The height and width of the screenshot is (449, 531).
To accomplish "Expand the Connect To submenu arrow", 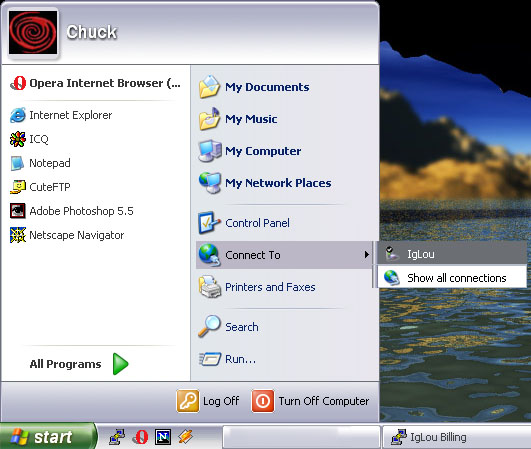I will [366, 255].
